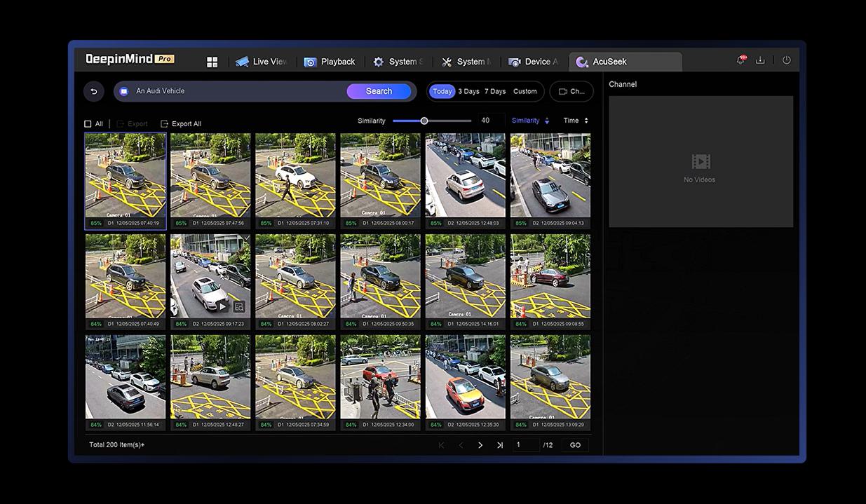Viewport: 866px width, 504px height.
Task: Select the 7 Days time range
Action: 495,91
